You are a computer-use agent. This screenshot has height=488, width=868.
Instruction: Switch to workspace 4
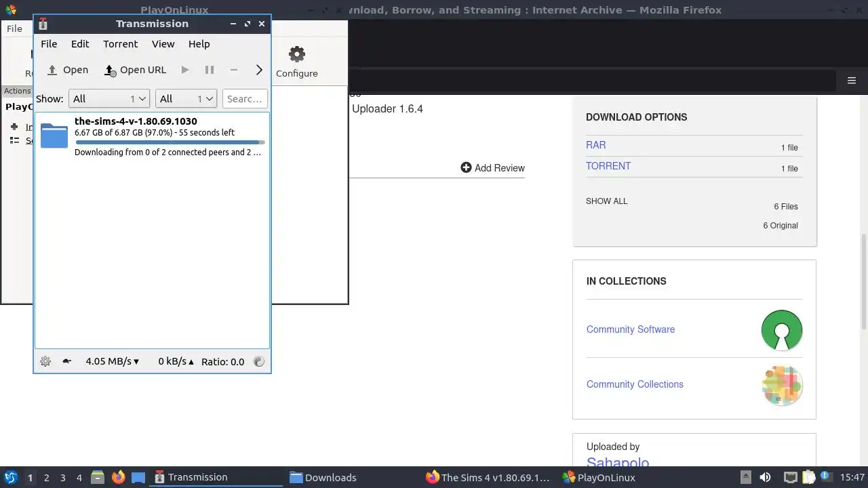click(79, 478)
